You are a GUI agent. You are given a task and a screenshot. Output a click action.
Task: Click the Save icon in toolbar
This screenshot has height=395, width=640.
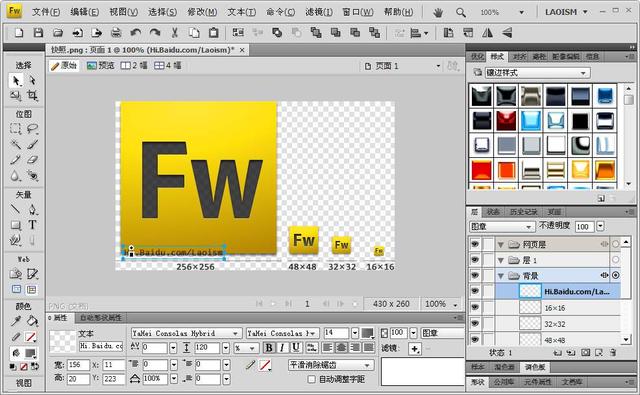tap(38, 33)
